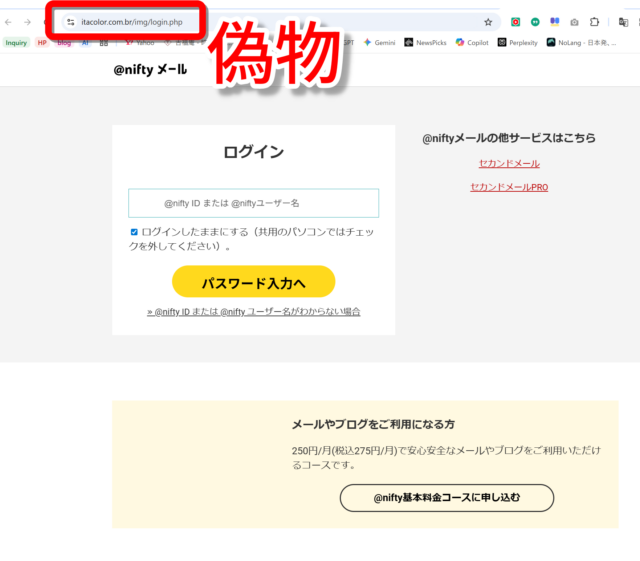640x561 pixels.
Task: Open the @nifty ID がわからない場合 link
Action: tap(253, 312)
